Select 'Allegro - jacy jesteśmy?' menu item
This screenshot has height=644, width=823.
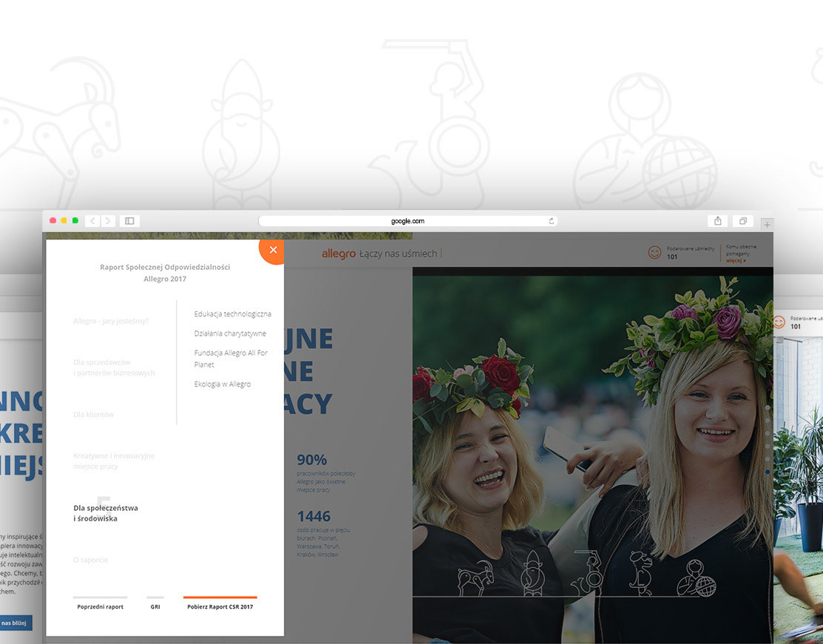point(111,321)
